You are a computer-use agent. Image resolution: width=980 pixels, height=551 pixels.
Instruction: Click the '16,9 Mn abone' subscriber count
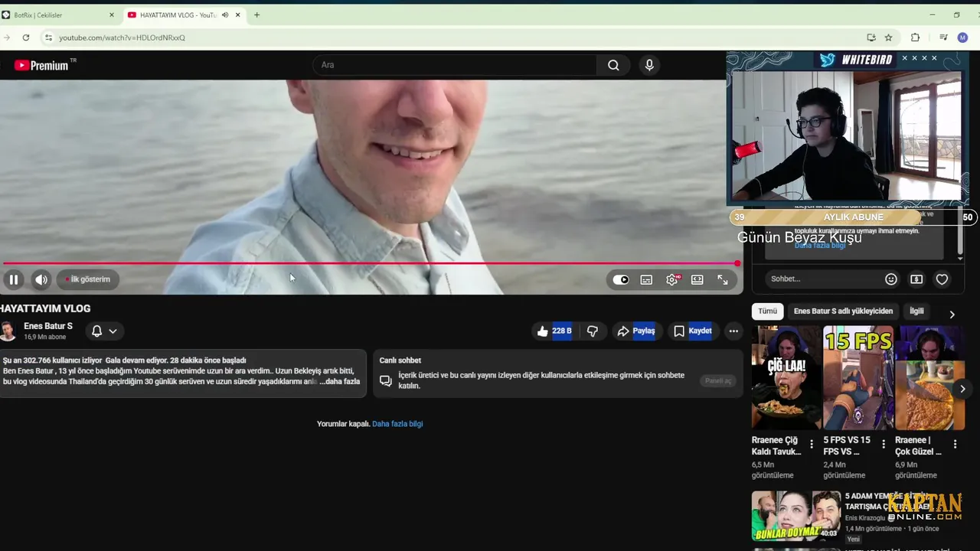click(x=45, y=337)
